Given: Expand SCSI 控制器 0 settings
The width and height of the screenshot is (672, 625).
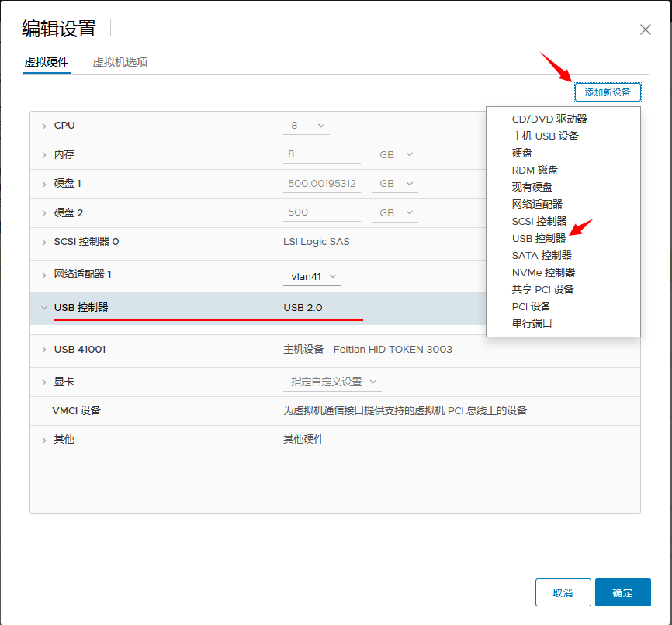Looking at the screenshot, I should pos(45,242).
